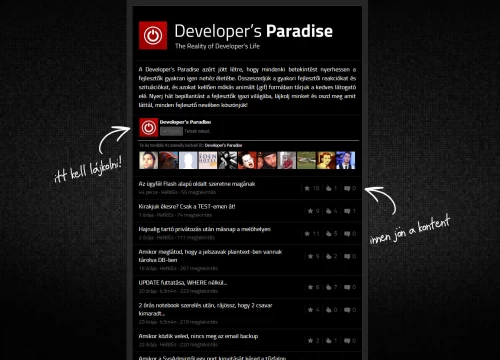Screen dimensions: 500x360
Task: Open post 'nincs meg az email backup'
Action: pos(198,336)
